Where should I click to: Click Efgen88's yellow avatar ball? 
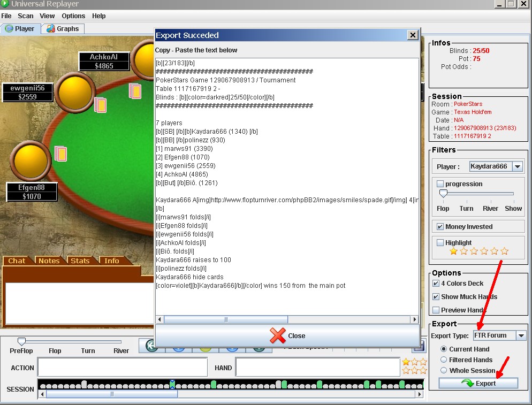point(31,161)
